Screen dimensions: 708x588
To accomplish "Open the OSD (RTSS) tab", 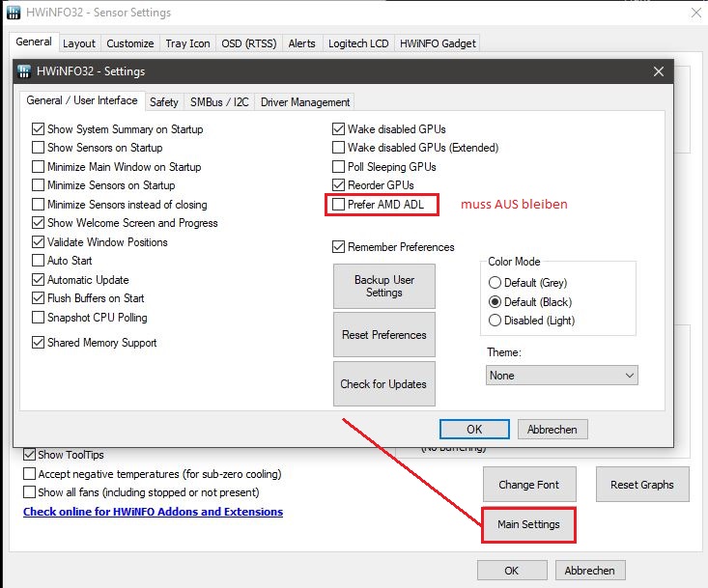I will [249, 43].
